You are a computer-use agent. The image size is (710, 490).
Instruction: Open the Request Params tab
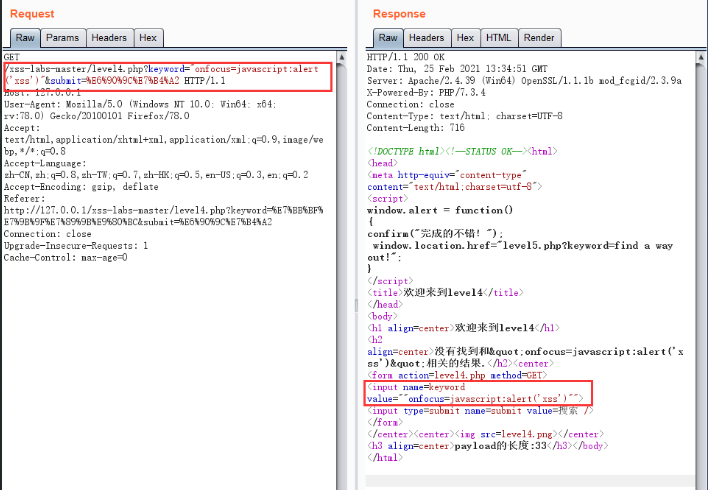[x=62, y=38]
